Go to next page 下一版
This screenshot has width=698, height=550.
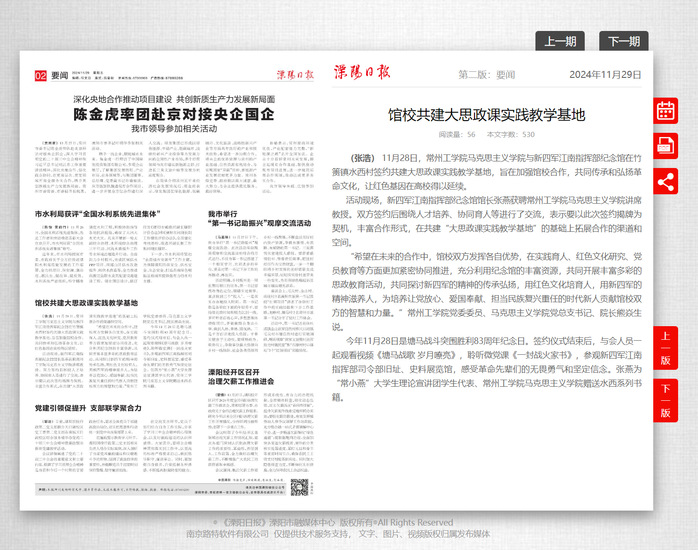[x=666, y=400]
